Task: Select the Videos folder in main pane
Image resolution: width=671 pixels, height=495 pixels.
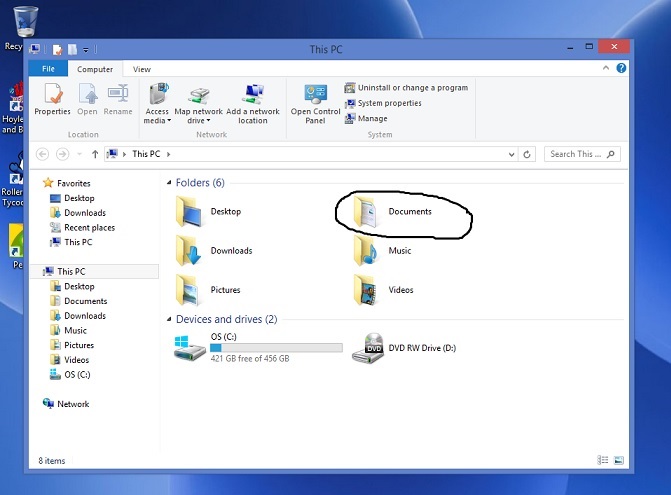Action: click(x=366, y=290)
